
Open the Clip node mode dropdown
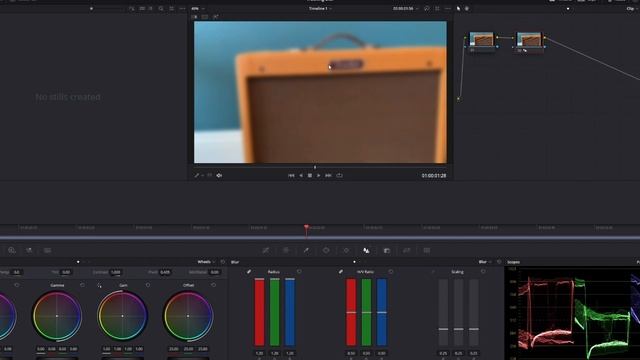point(631,8)
